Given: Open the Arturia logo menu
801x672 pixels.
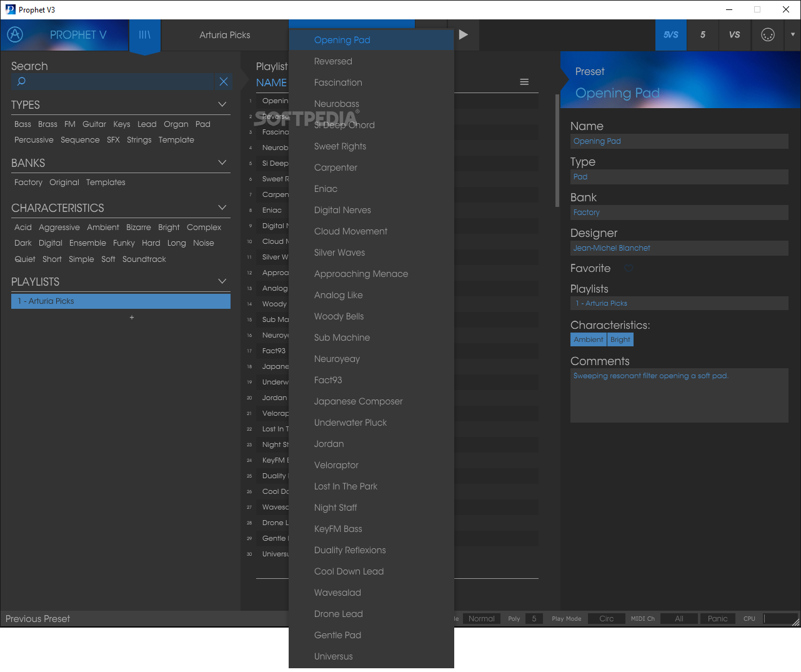Looking at the screenshot, I should pos(15,35).
